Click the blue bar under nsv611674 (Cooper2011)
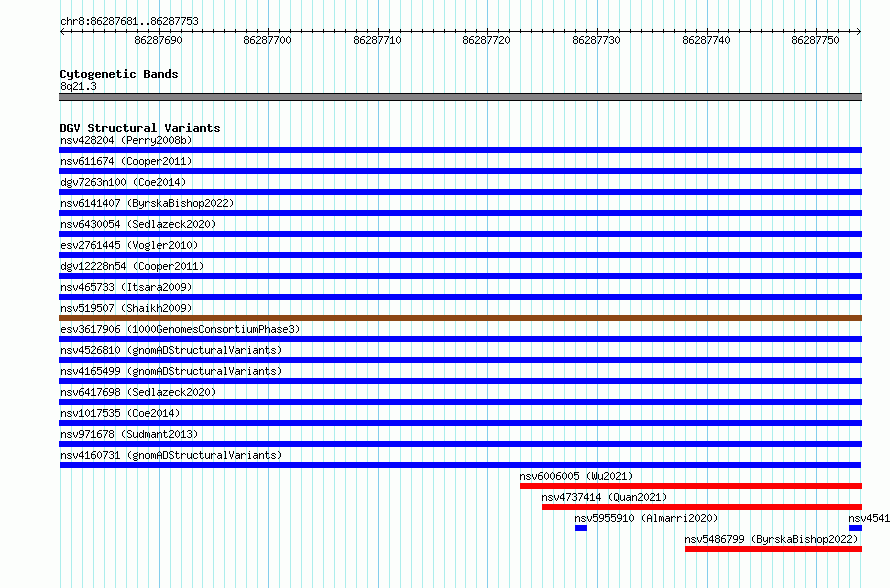The width and height of the screenshot is (890, 588). click(460, 171)
